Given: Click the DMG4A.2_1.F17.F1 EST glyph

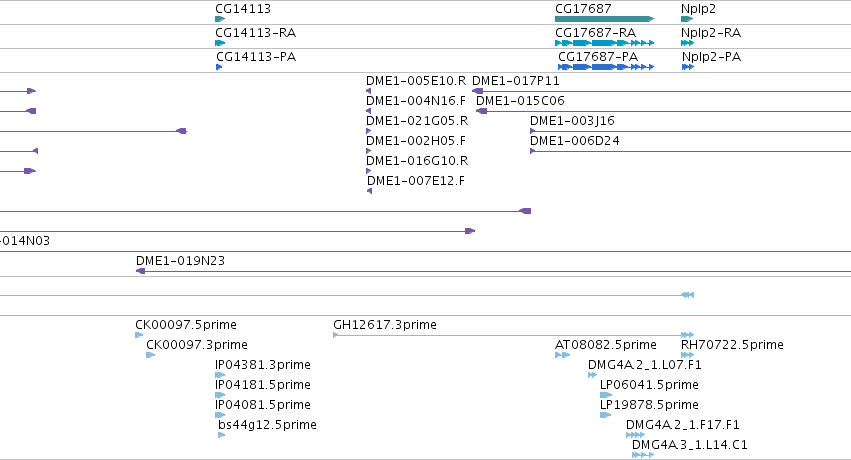Looking at the screenshot, I should click(x=635, y=435).
